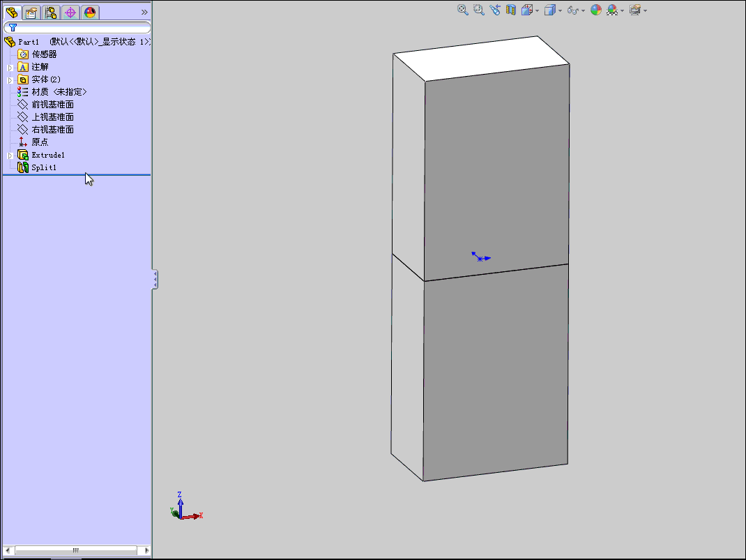
Task: Click the Part1 part icon
Action: (10, 42)
